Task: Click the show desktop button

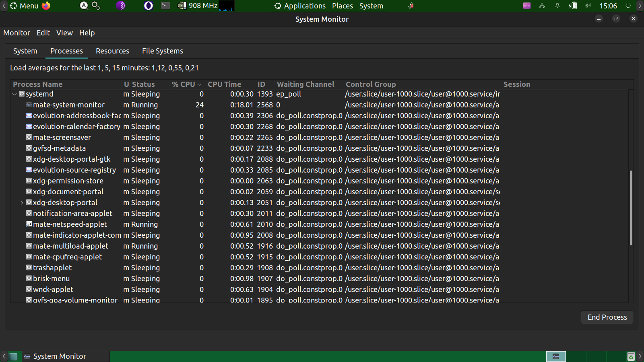Action: point(14,356)
